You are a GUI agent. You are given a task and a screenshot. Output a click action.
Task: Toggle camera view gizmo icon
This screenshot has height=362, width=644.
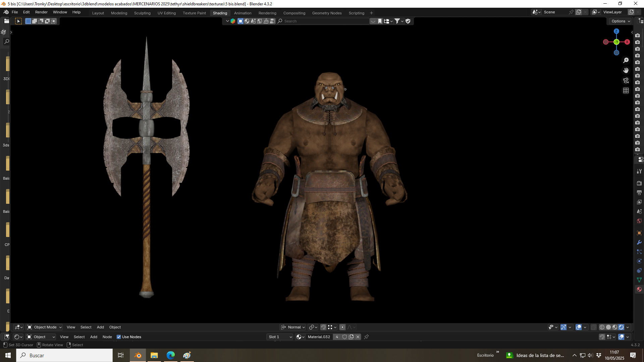tap(626, 80)
